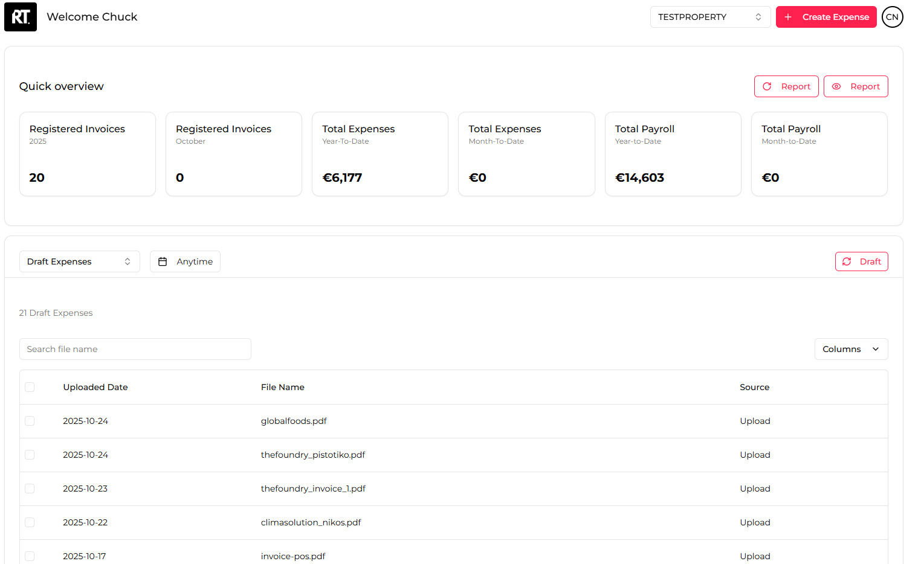This screenshot has height=564, width=924.
Task: Click the refresh Report button
Action: pyautogui.click(x=786, y=86)
